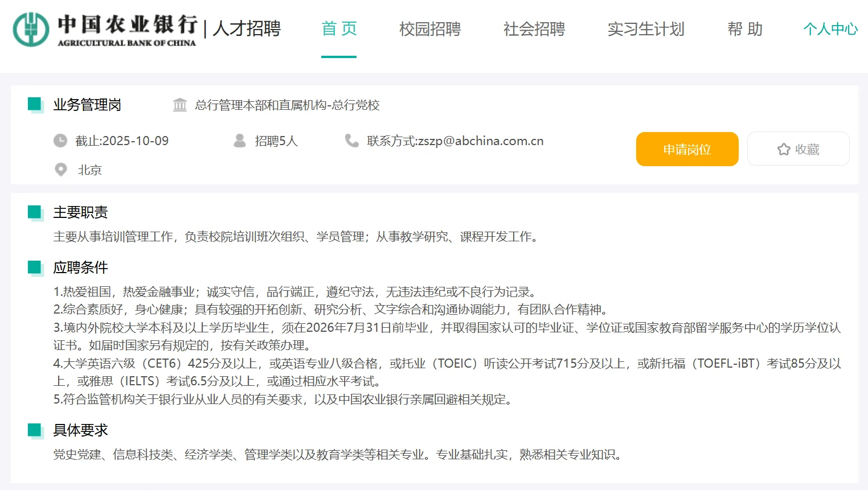Click the 申请岗位 button
Image resolution: width=868 pixels, height=490 pixels.
[687, 149]
